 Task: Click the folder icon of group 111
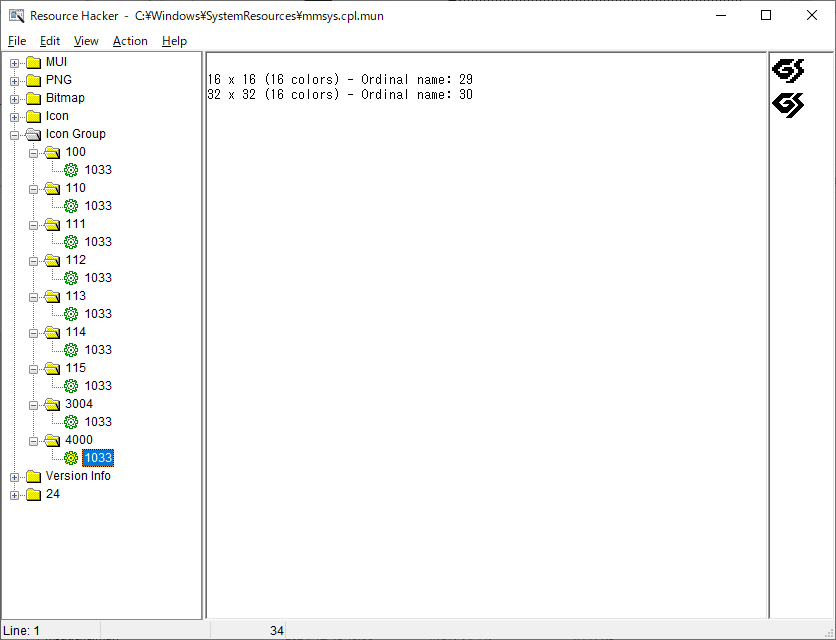(53, 225)
